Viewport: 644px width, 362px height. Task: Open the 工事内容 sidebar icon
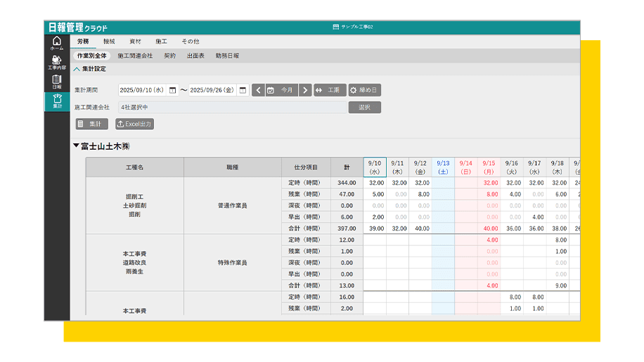(x=57, y=63)
